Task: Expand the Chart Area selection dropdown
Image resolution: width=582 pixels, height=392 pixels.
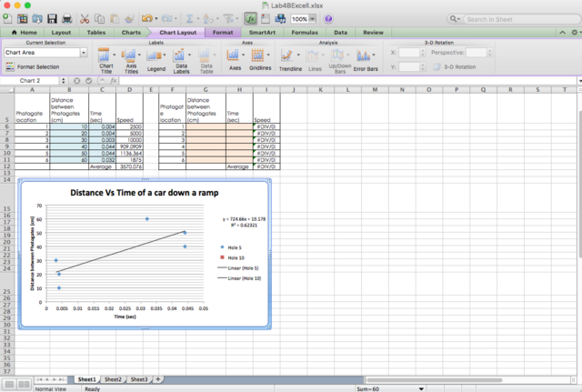Action: click(85, 53)
